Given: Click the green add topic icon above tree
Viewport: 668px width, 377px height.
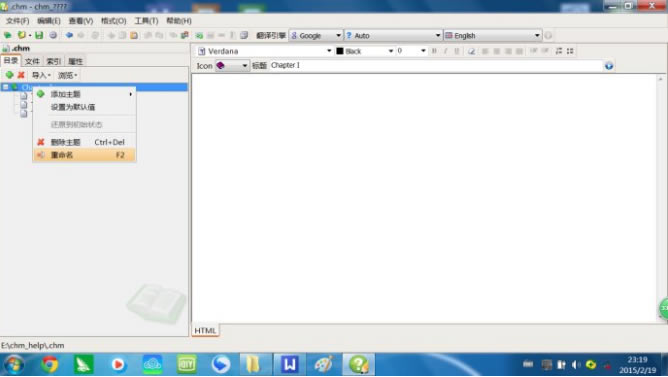Looking at the screenshot, I should pos(9,75).
